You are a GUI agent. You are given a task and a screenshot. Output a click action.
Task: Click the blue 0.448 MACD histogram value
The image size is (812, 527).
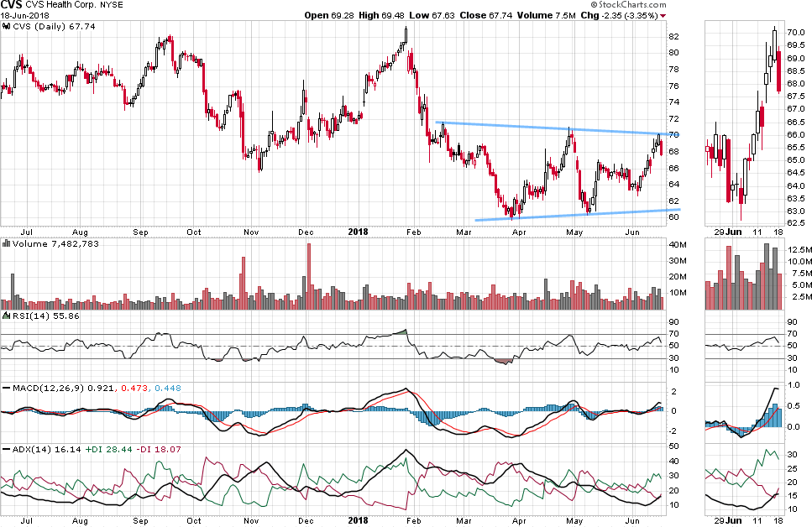pos(168,388)
